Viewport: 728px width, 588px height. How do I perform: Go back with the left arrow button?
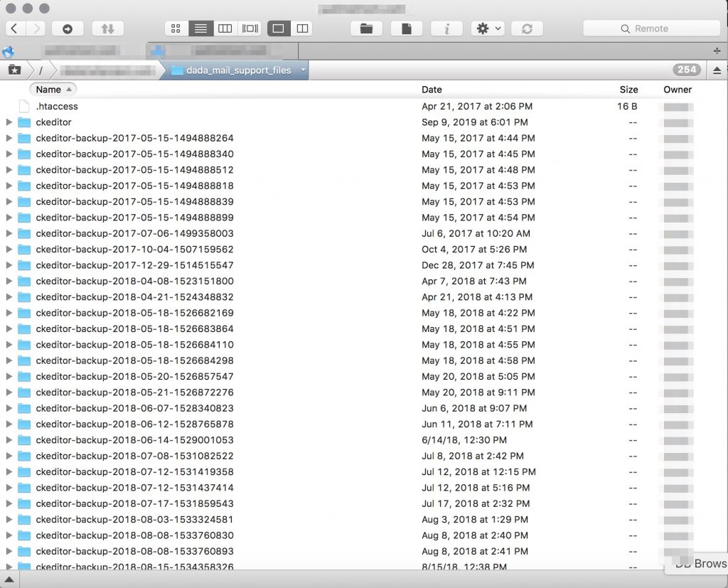click(14, 28)
